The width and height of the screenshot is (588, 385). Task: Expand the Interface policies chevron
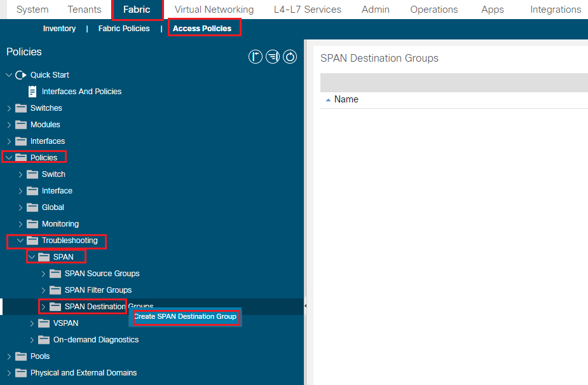[x=20, y=191]
